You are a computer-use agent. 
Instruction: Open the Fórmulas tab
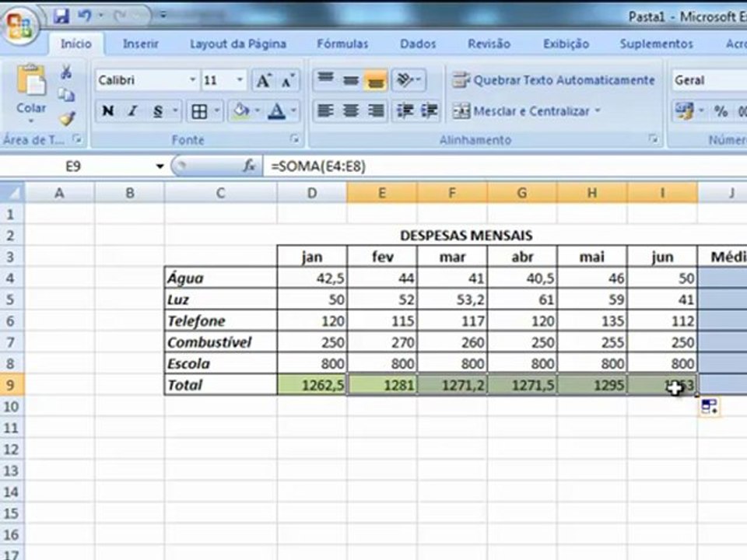tap(342, 44)
